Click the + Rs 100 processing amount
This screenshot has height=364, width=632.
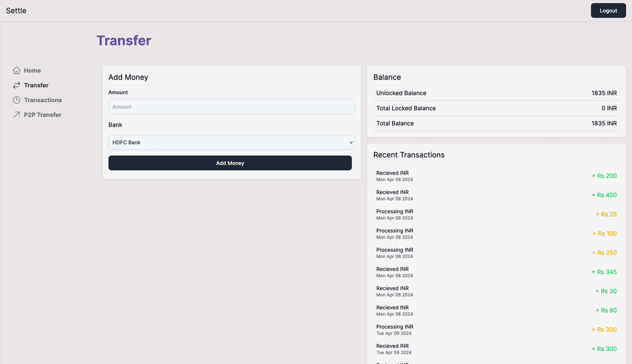coord(604,233)
